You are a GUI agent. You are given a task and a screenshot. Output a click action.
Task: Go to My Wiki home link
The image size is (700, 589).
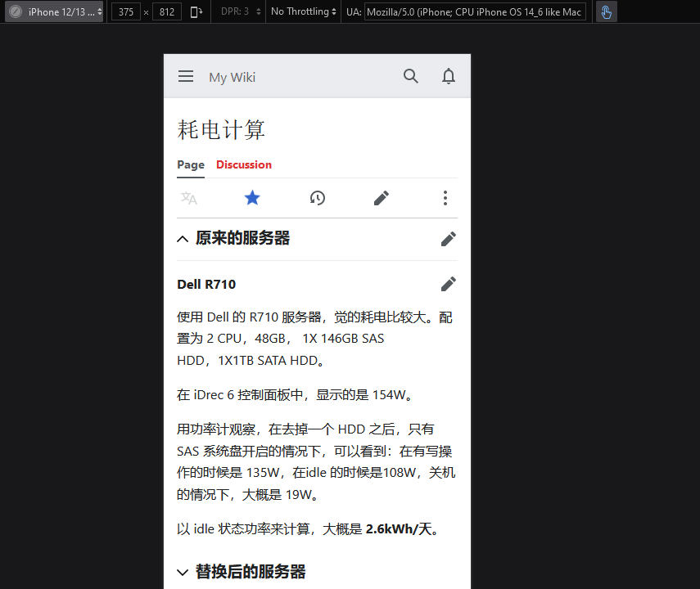pyautogui.click(x=233, y=77)
